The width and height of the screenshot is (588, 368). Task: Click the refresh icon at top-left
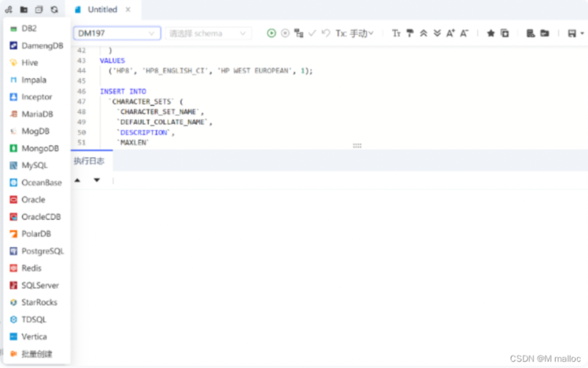[54, 9]
